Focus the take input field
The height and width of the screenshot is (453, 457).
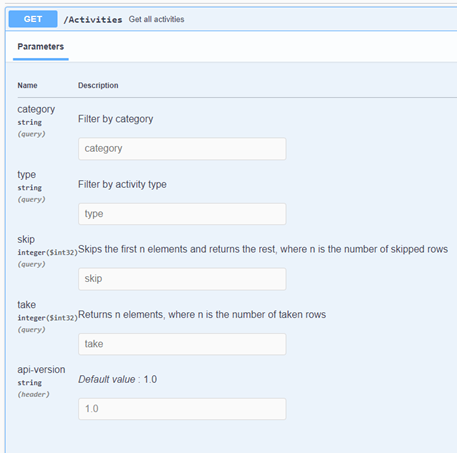click(182, 344)
